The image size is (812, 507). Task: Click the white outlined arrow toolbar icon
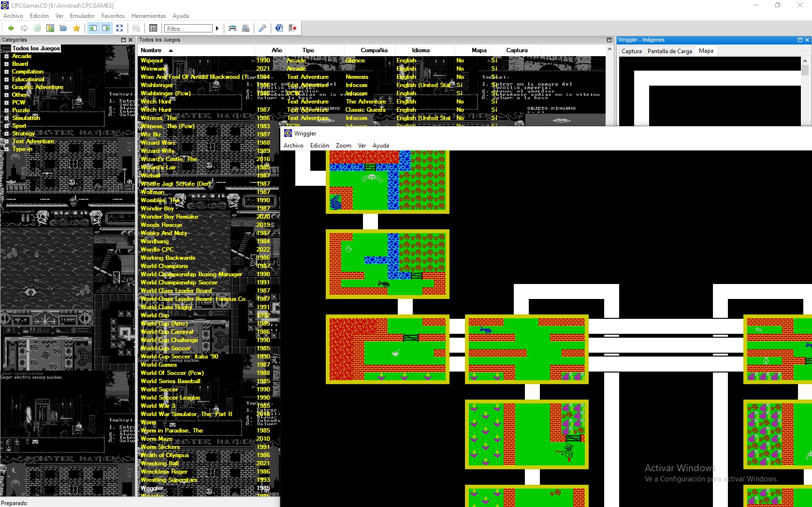coord(24,28)
